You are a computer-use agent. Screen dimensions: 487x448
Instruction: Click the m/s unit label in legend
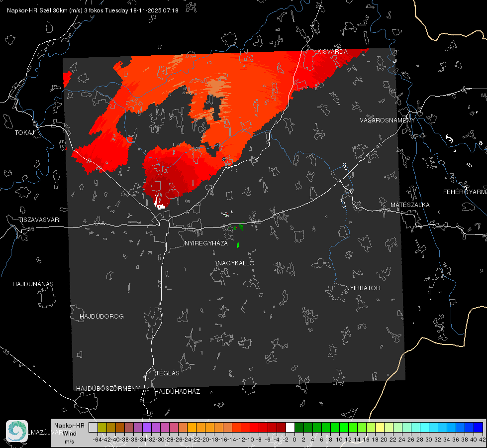(x=69, y=442)
